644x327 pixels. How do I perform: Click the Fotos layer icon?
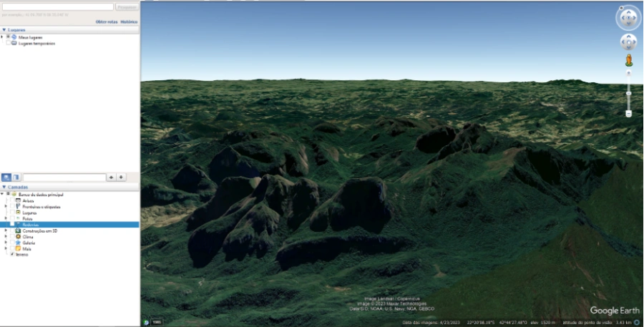click(x=18, y=218)
